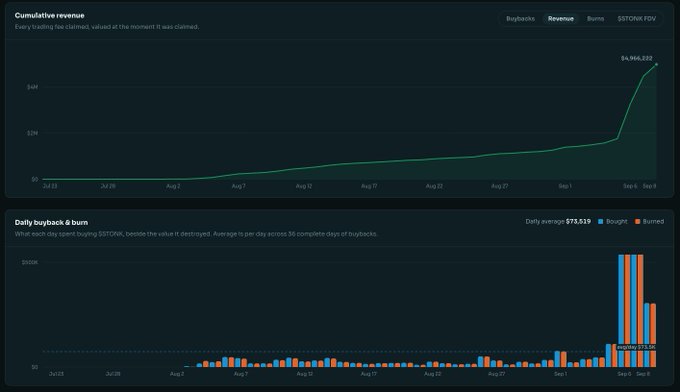Click the blue Bought legend swatch
This screenshot has width=680, height=392.
click(601, 222)
